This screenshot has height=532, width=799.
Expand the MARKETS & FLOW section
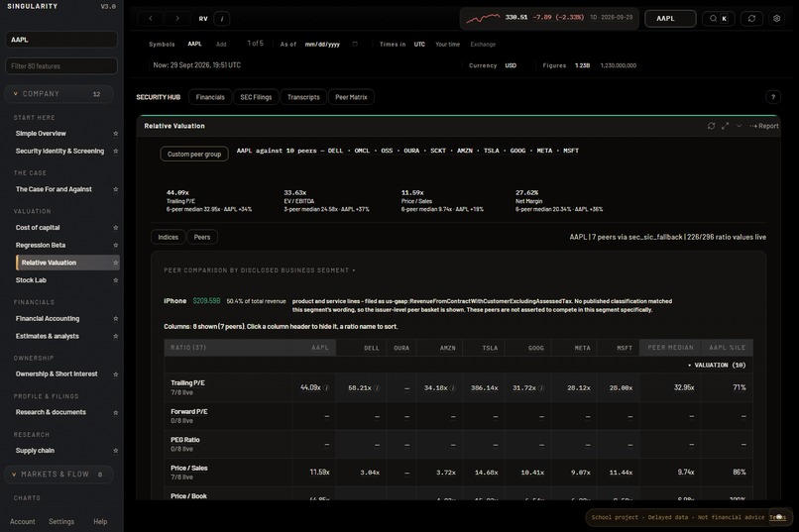pos(59,475)
